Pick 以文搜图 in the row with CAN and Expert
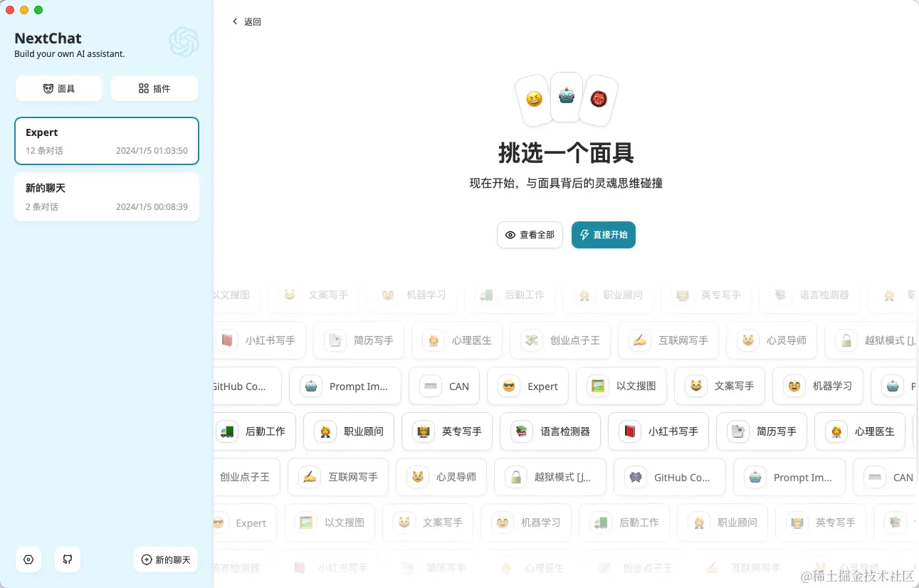919x588 pixels. pos(621,386)
